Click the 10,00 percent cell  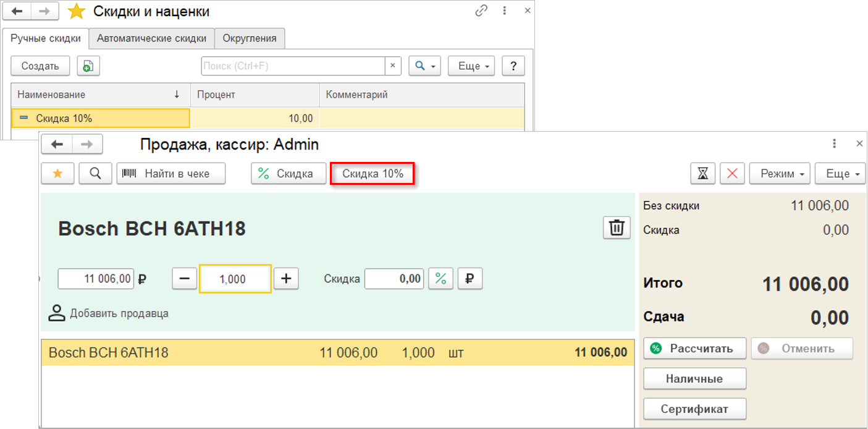(x=255, y=118)
